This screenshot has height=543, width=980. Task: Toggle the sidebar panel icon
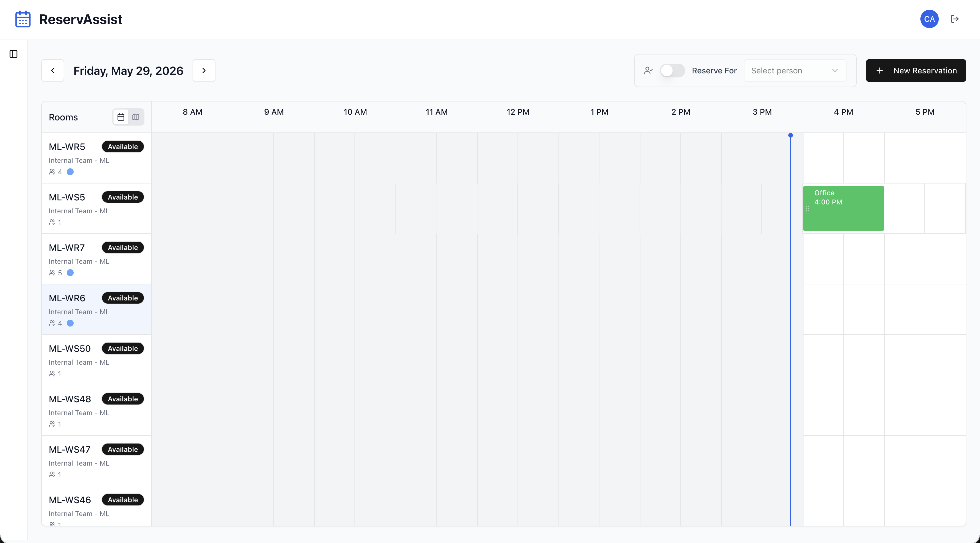coord(13,54)
